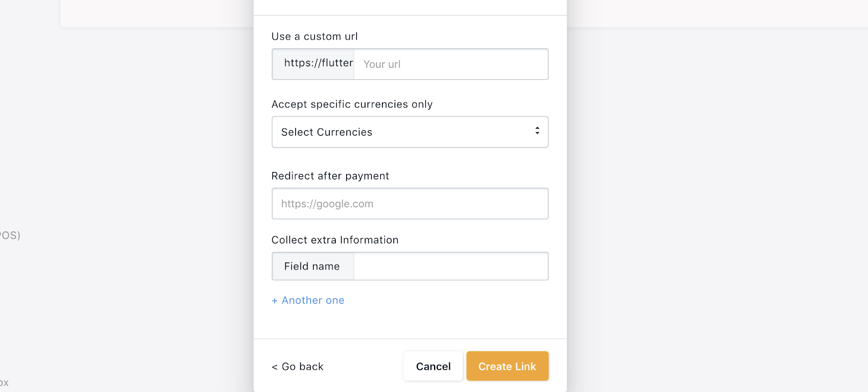Click the Your url input field
The width and height of the screenshot is (868, 392).
click(x=450, y=64)
